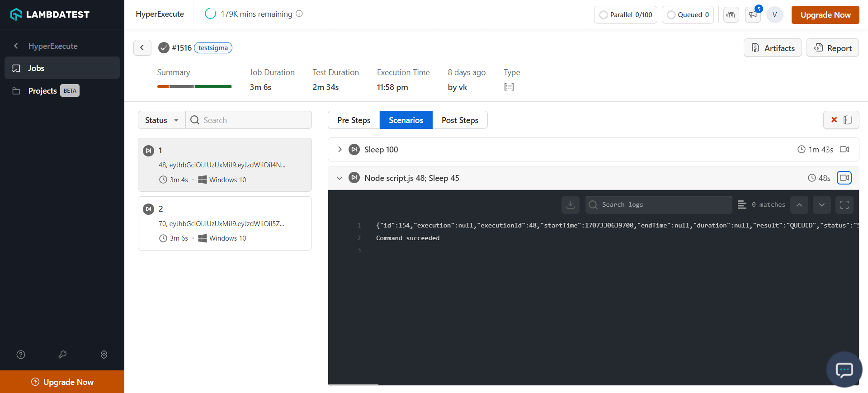Open the chat support widget
Image resolution: width=868 pixels, height=393 pixels.
(844, 369)
